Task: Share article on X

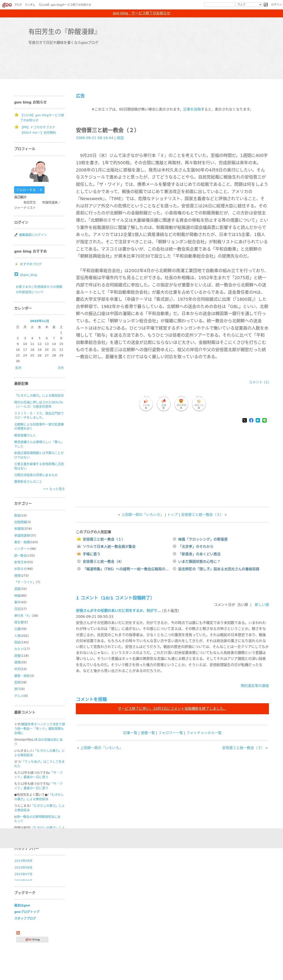Action: click(x=244, y=420)
